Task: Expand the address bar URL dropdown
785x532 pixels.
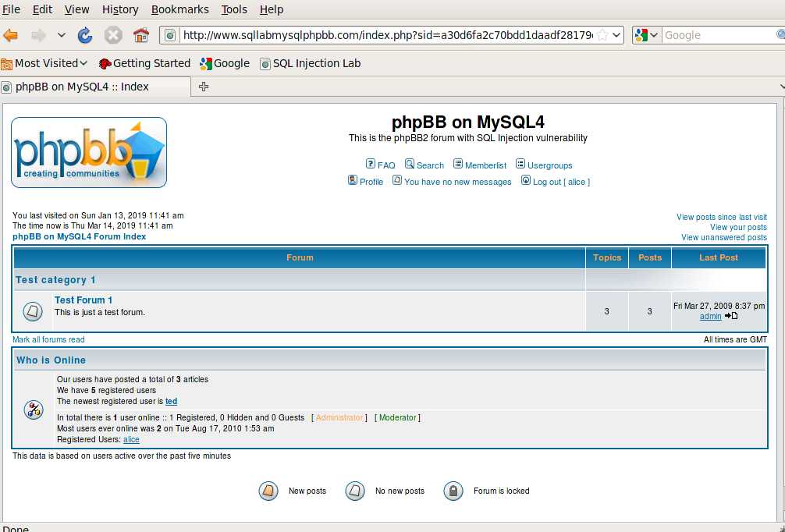Action: [x=616, y=35]
